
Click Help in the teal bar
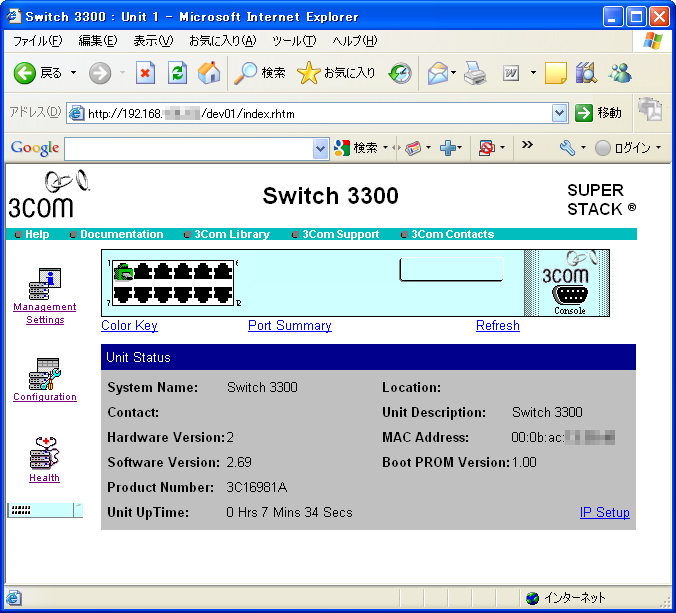(x=37, y=234)
